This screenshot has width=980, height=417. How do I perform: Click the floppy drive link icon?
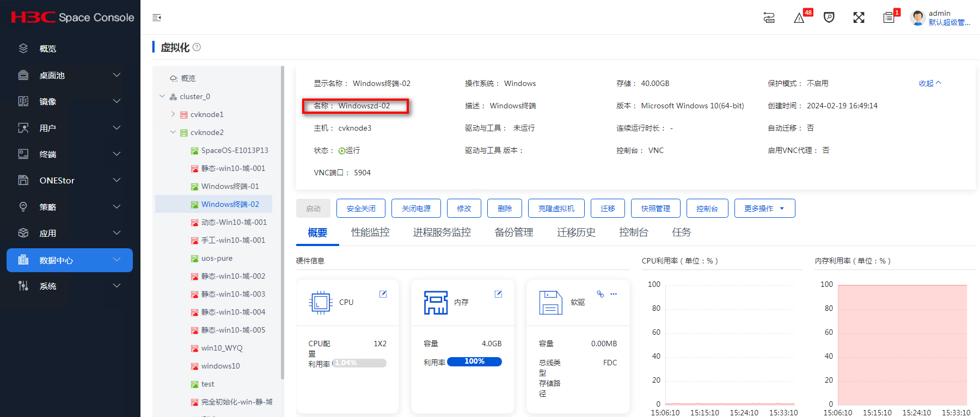(x=600, y=294)
